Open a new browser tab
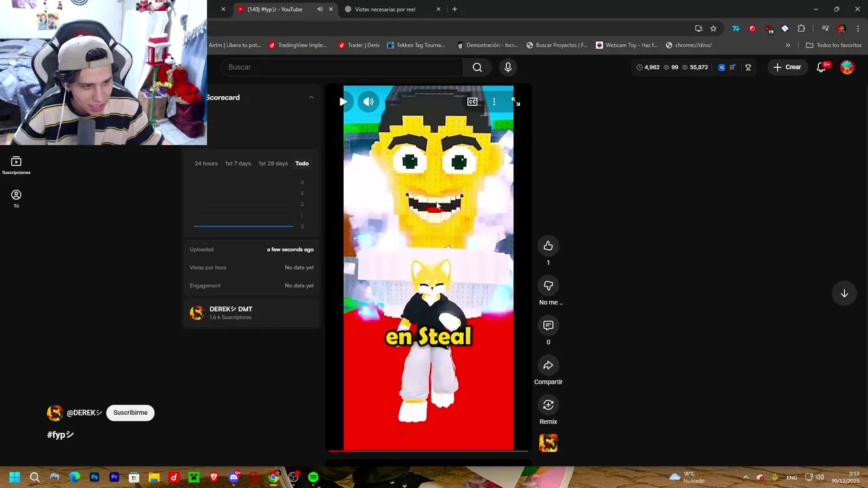Screen dimensions: 868x488 tap(454, 9)
